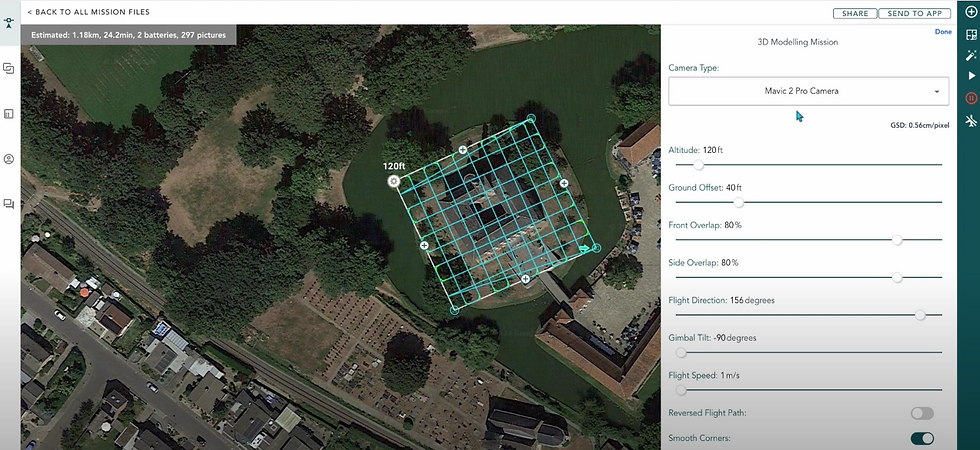Click the top edge plus handle on map

463,149
